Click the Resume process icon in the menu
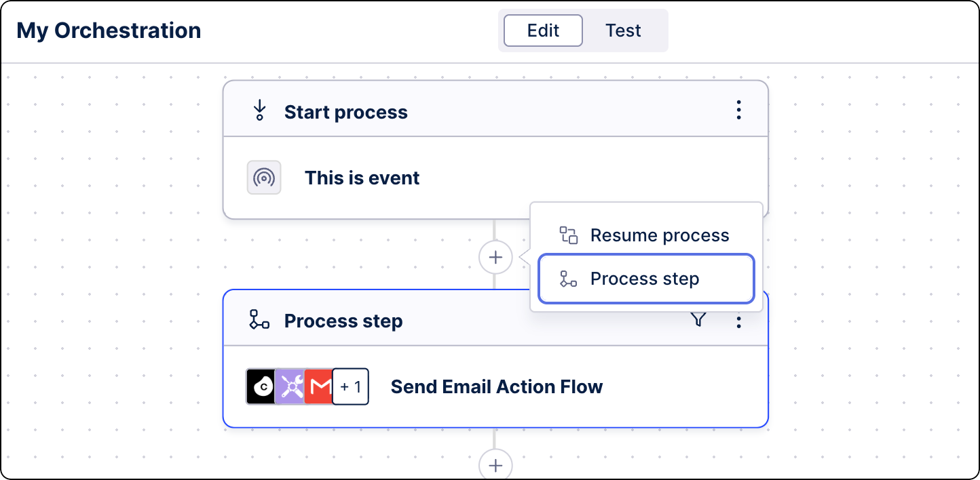 click(567, 235)
